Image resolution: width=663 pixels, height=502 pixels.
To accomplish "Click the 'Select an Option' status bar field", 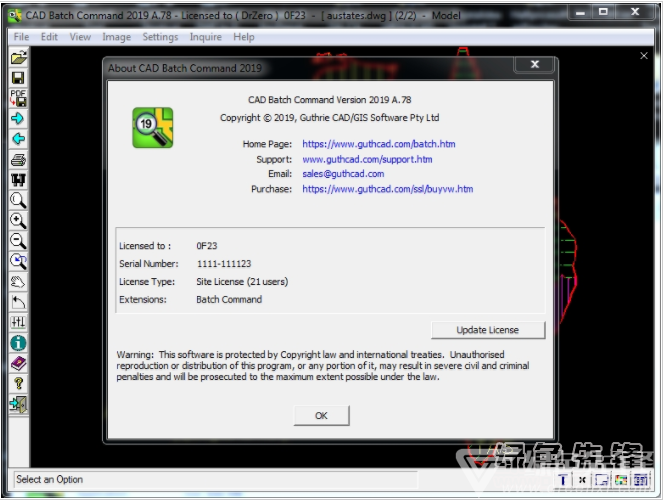I will pos(215,480).
